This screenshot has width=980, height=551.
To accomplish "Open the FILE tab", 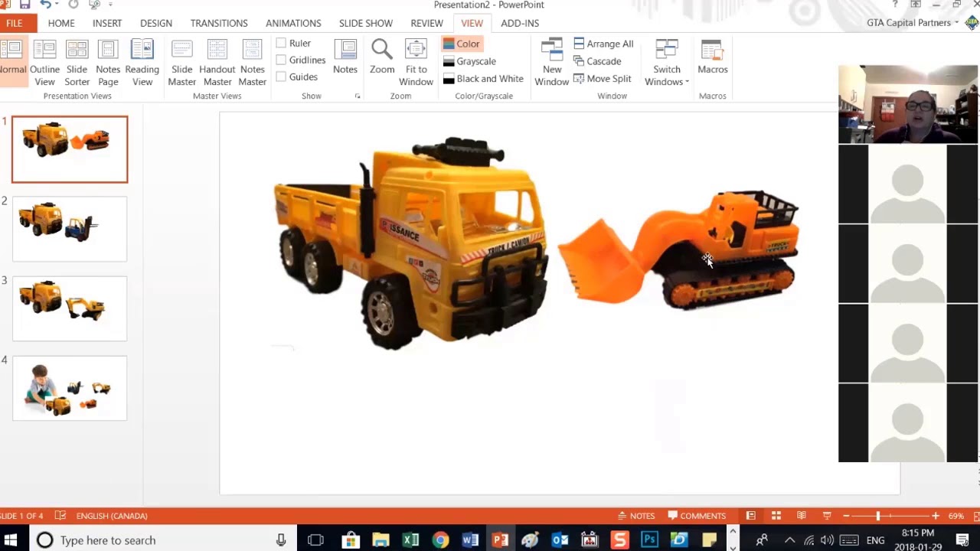I will click(15, 24).
